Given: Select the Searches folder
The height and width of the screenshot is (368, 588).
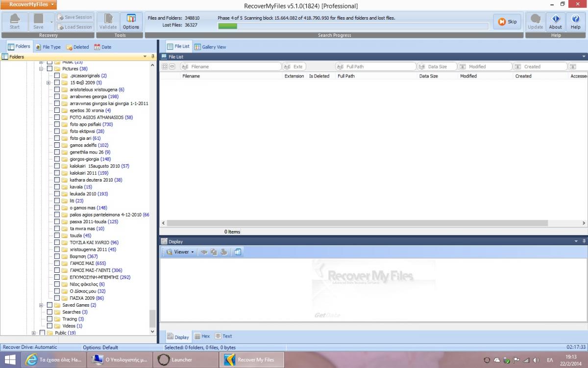Looking at the screenshot, I should click(x=75, y=312).
